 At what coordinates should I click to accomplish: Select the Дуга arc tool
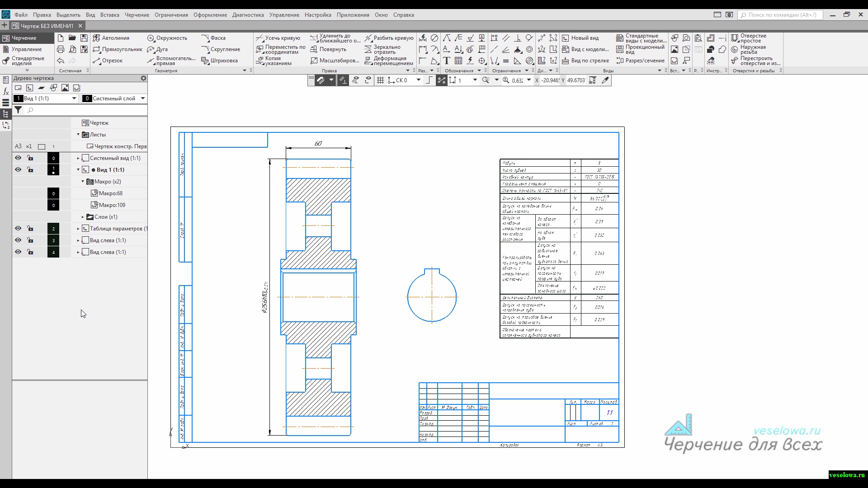point(157,49)
